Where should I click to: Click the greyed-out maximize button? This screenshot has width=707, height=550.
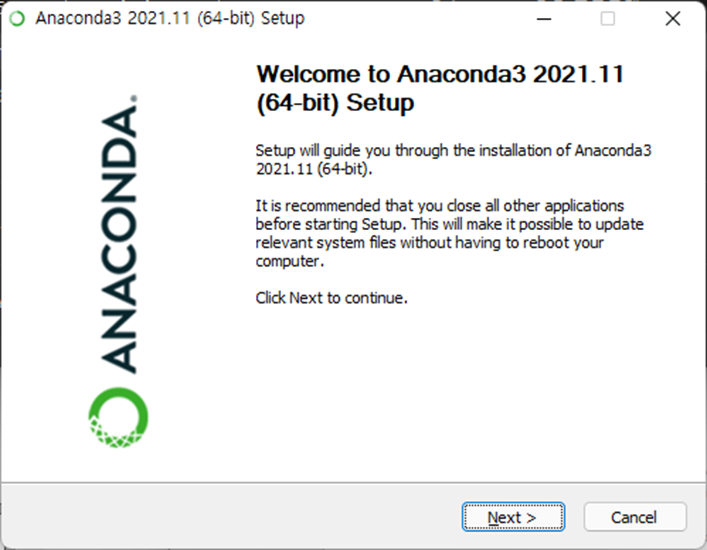[x=607, y=18]
